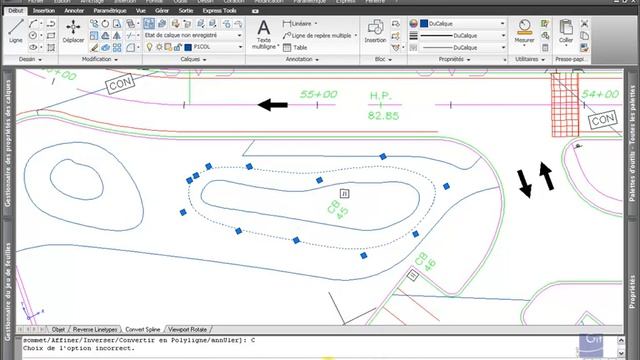Open the Propriétés side palette
The height and width of the screenshot is (360, 640).
[x=632, y=291]
